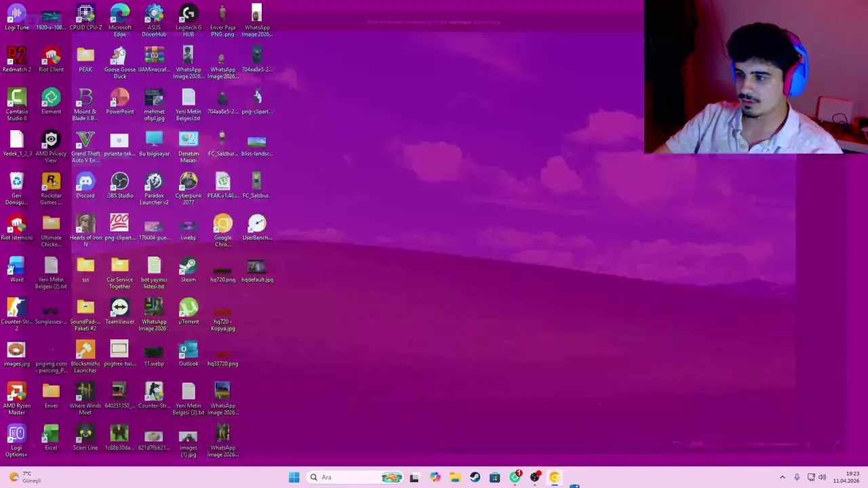Select Counter-Strike 2 desktop shortcut
This screenshot has height=488, width=868.
click(17, 315)
